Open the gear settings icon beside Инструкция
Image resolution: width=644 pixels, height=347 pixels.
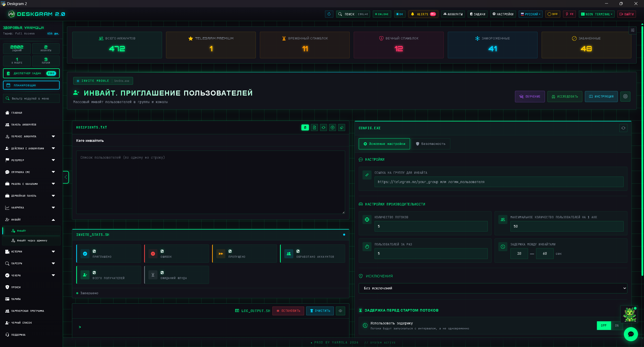(x=625, y=97)
